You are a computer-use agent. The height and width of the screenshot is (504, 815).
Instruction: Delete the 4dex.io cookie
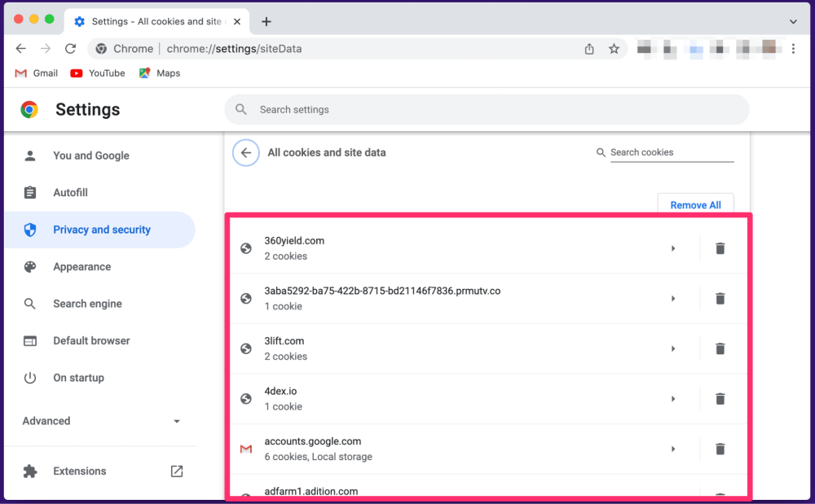click(720, 399)
